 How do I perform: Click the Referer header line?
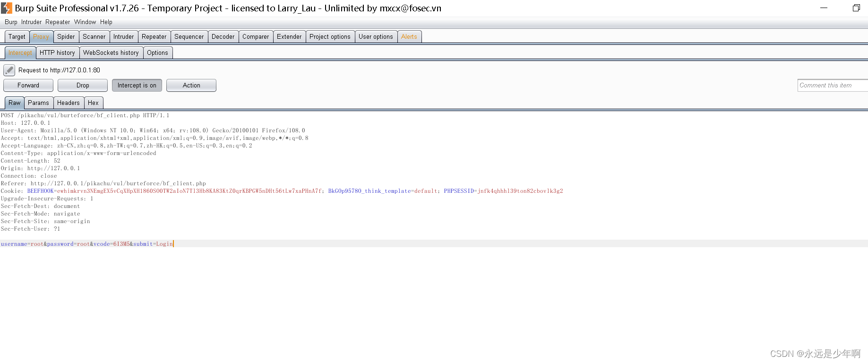pos(103,183)
